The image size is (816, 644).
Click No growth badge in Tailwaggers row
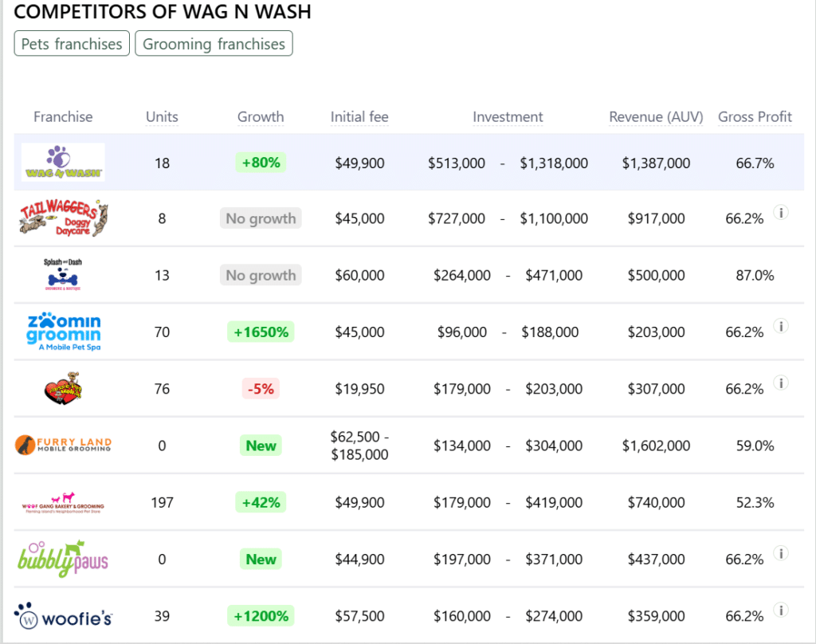(x=261, y=218)
